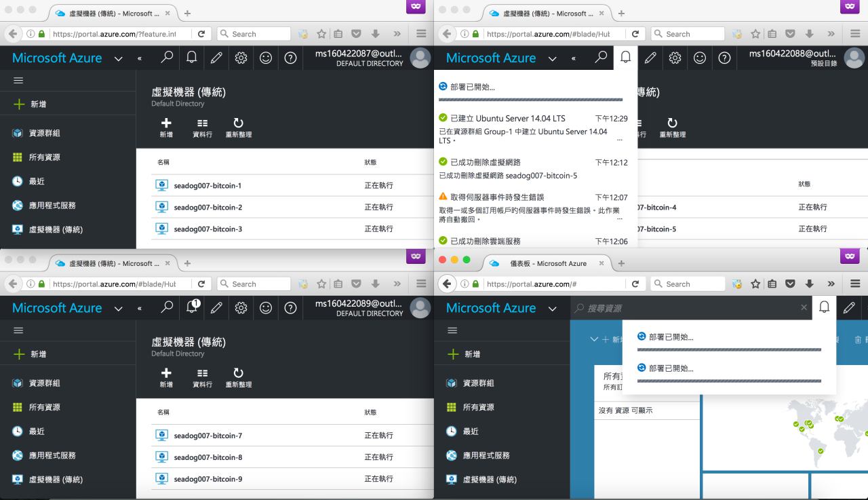Viewport: 868px width, 500px height.
Task: Open settings gear in ms160422088 window
Action: (x=675, y=58)
